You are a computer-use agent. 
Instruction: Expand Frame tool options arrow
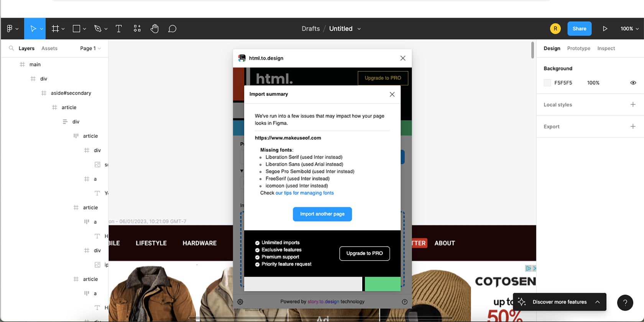(x=63, y=29)
